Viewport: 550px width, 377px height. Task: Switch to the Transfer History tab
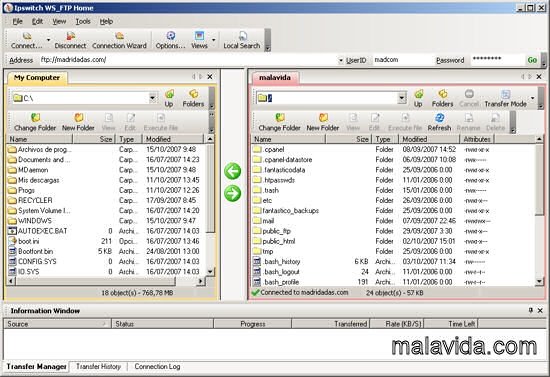coord(98,366)
